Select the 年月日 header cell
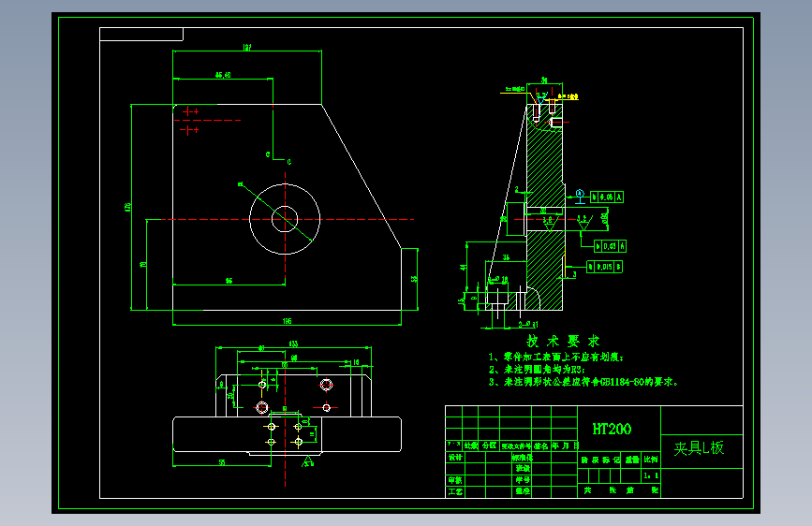 (565, 446)
